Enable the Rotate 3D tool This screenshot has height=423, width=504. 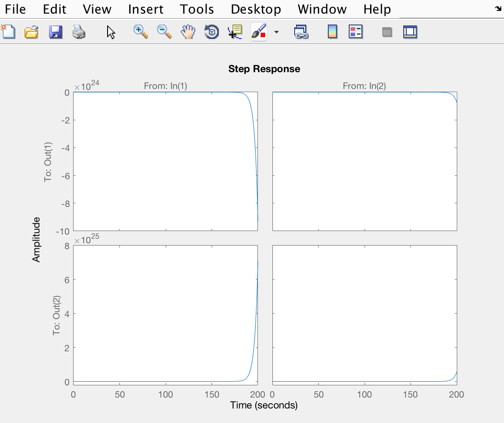pyautogui.click(x=212, y=32)
